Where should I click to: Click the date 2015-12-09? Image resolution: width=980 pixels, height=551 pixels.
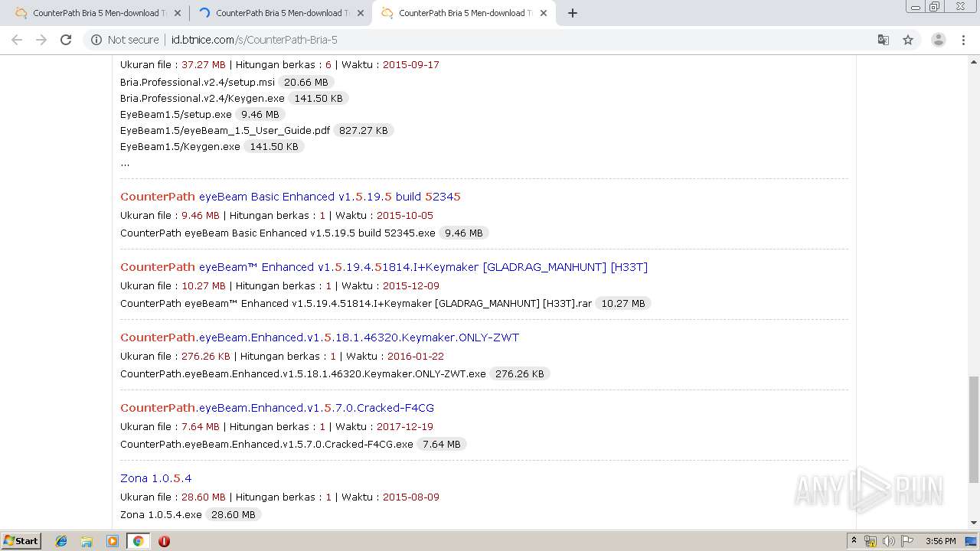click(x=411, y=286)
